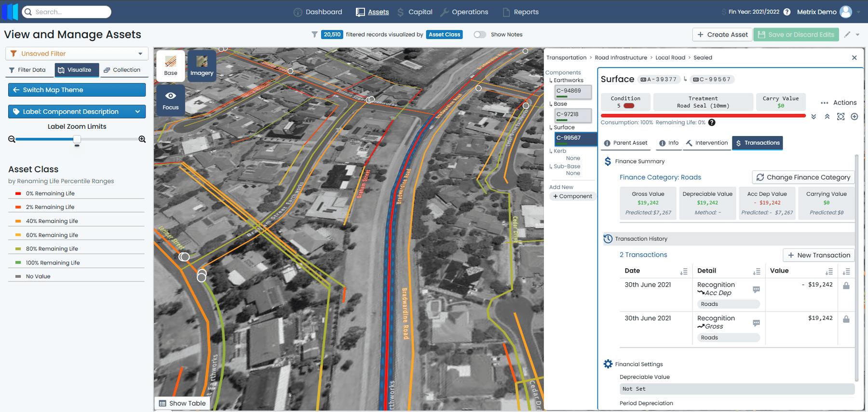Expand details with double-chevron down icon
Viewport: 868px width, 412px height.
pos(814,117)
